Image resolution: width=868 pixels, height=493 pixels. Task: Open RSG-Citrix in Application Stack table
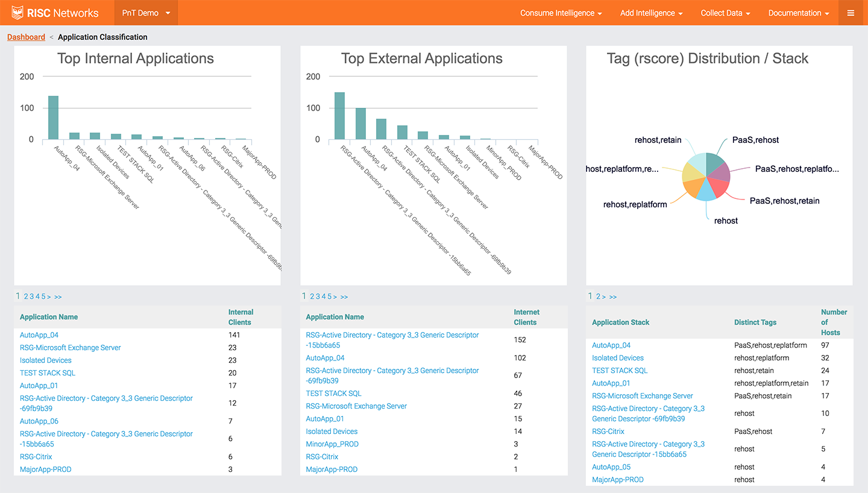click(608, 432)
